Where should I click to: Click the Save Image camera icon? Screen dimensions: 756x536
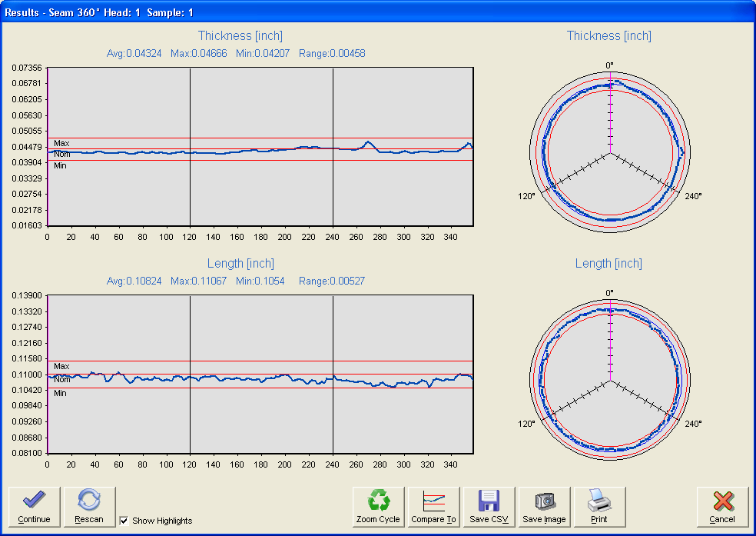click(544, 507)
